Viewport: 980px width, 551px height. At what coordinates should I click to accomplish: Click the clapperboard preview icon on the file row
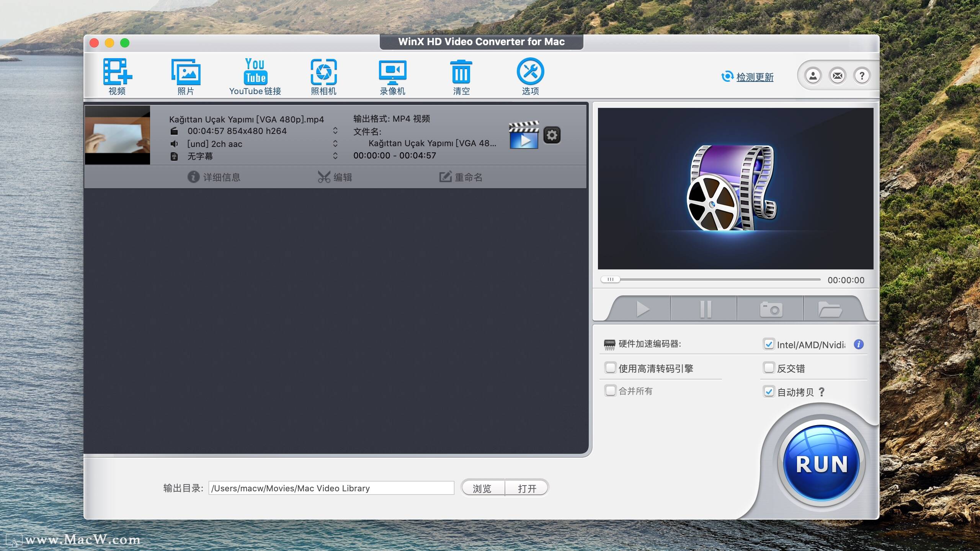point(523,135)
